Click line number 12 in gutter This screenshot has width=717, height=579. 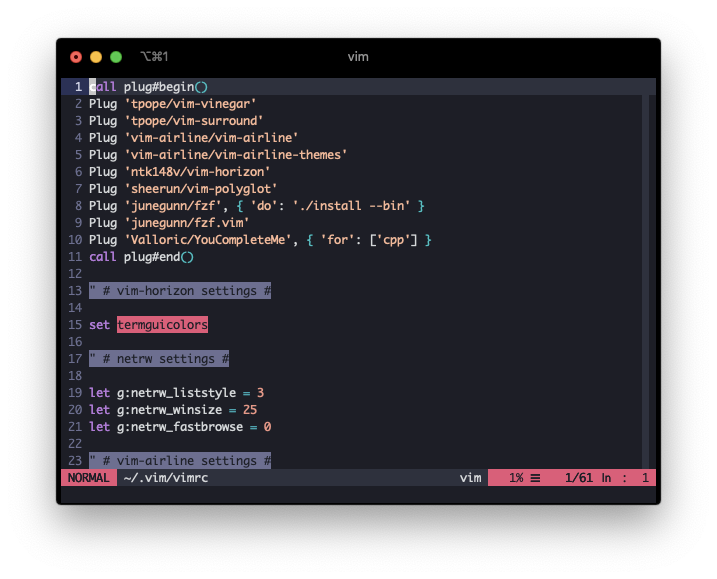[x=75, y=273]
